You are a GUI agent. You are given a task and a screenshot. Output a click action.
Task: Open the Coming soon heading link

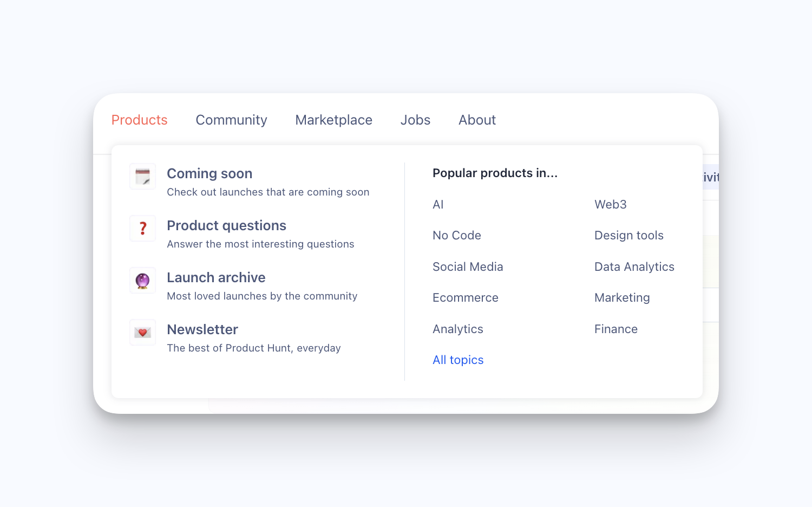[209, 173]
